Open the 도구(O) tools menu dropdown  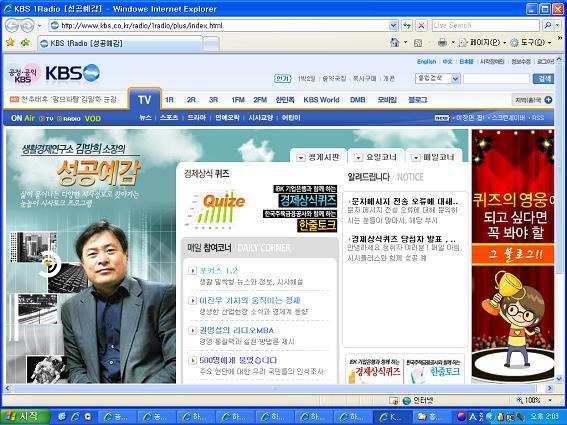(530, 43)
